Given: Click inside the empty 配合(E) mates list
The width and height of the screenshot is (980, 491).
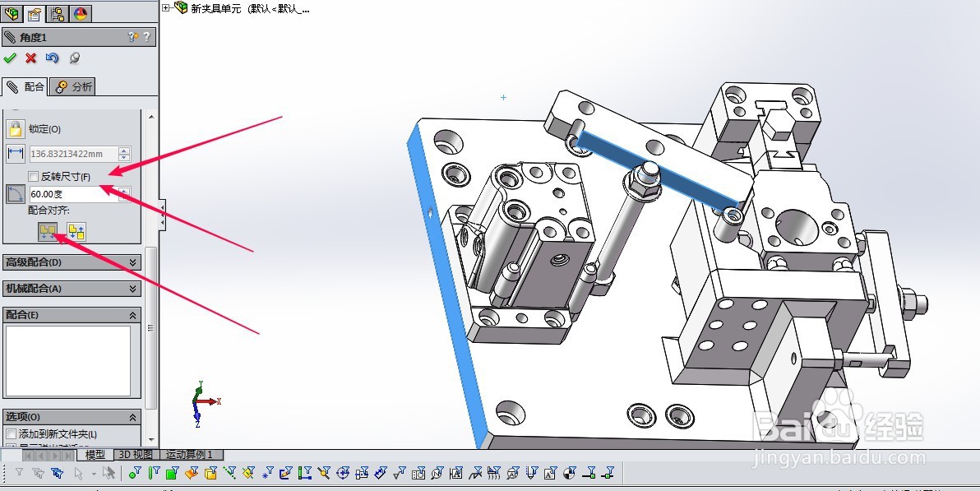Looking at the screenshot, I should [68, 360].
